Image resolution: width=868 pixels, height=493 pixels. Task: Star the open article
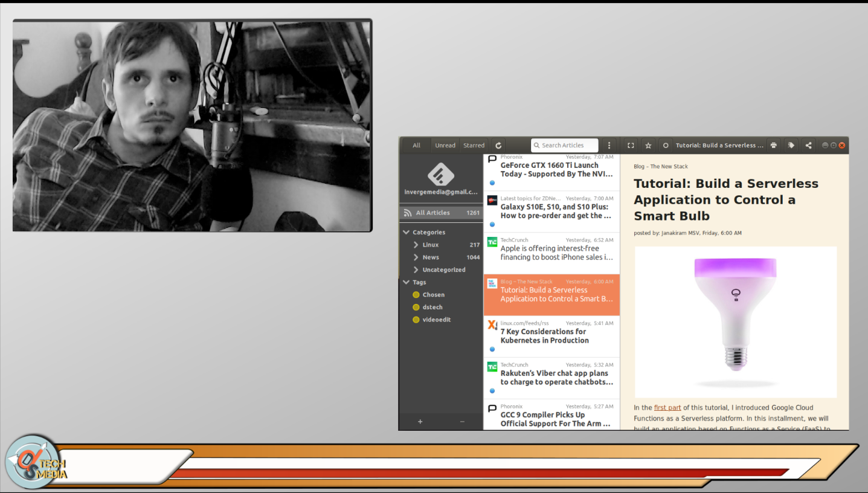648,146
